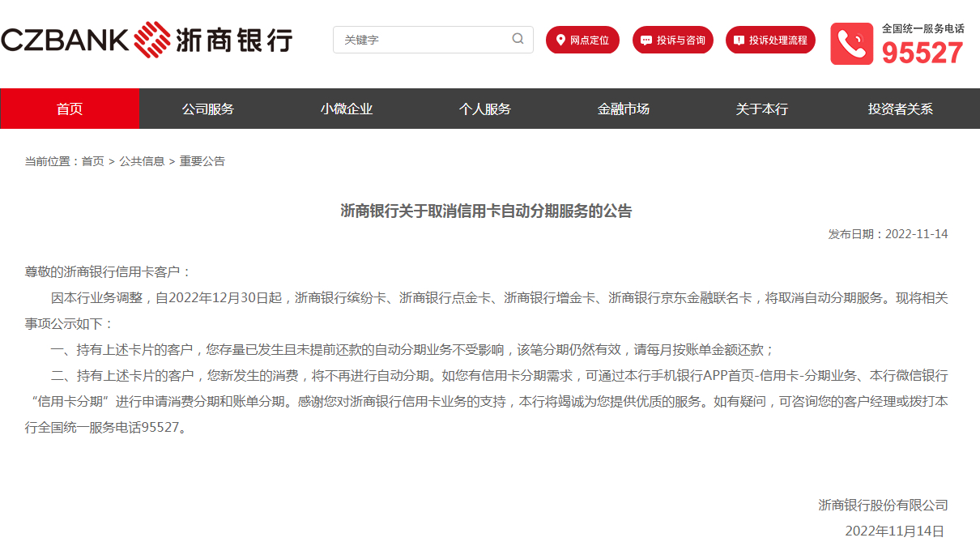Click the paragraph starting 一、持有上述卡片的客户
980x559 pixels.
click(x=413, y=350)
